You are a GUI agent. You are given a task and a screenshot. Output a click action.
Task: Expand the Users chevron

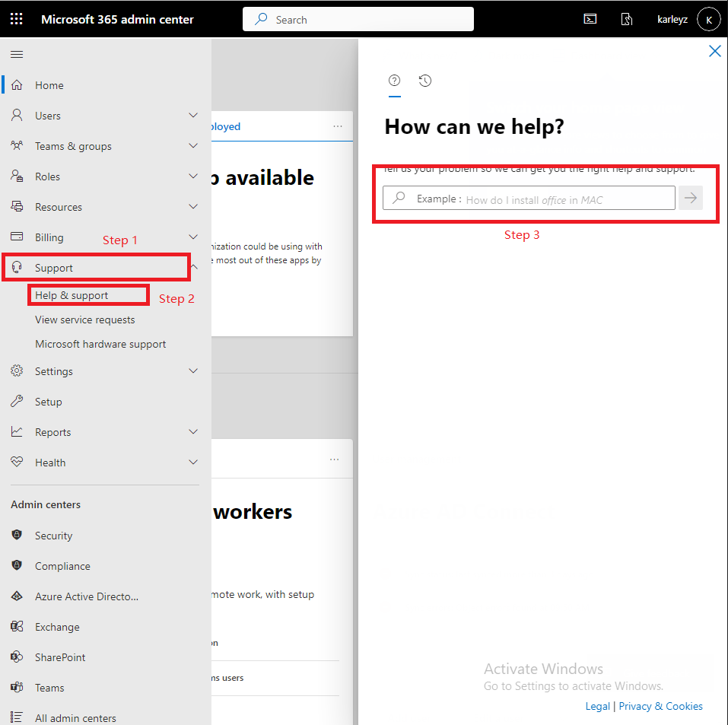(193, 115)
